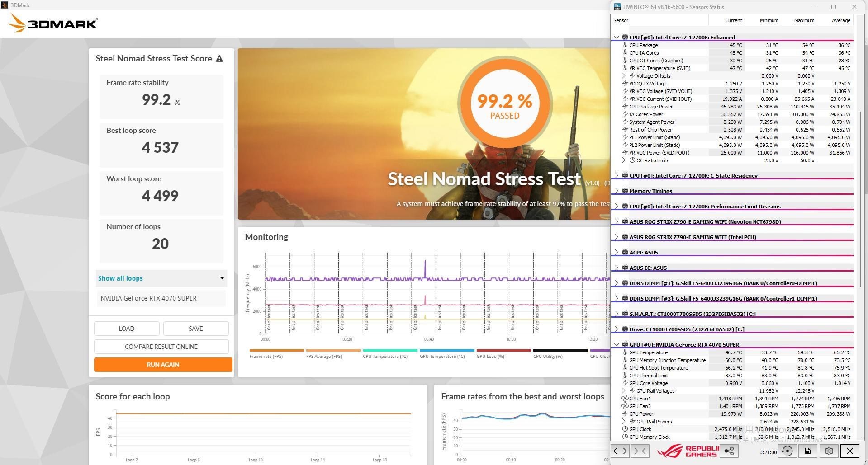Screen dimensions: 868x465
Task: Expand the DDR5 DIMM [#1] G.Skill group
Action: click(x=617, y=283)
